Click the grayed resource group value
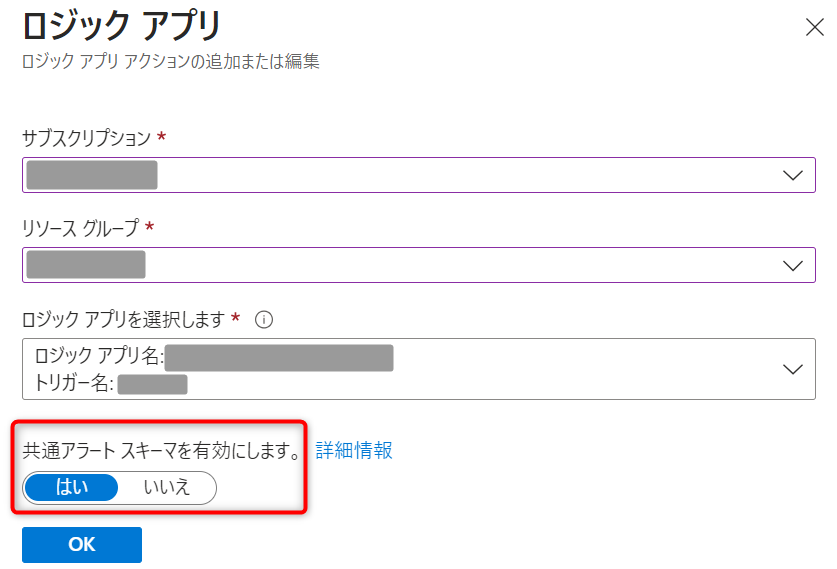This screenshot has width=837, height=569. click(86, 265)
